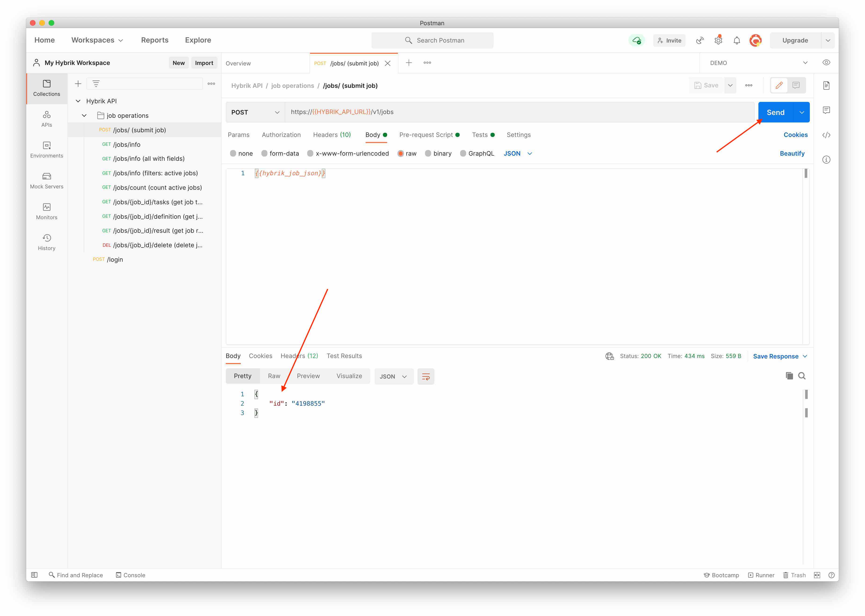Select the form-data body type radio
Image resolution: width=865 pixels, height=616 pixels.
[x=264, y=153]
